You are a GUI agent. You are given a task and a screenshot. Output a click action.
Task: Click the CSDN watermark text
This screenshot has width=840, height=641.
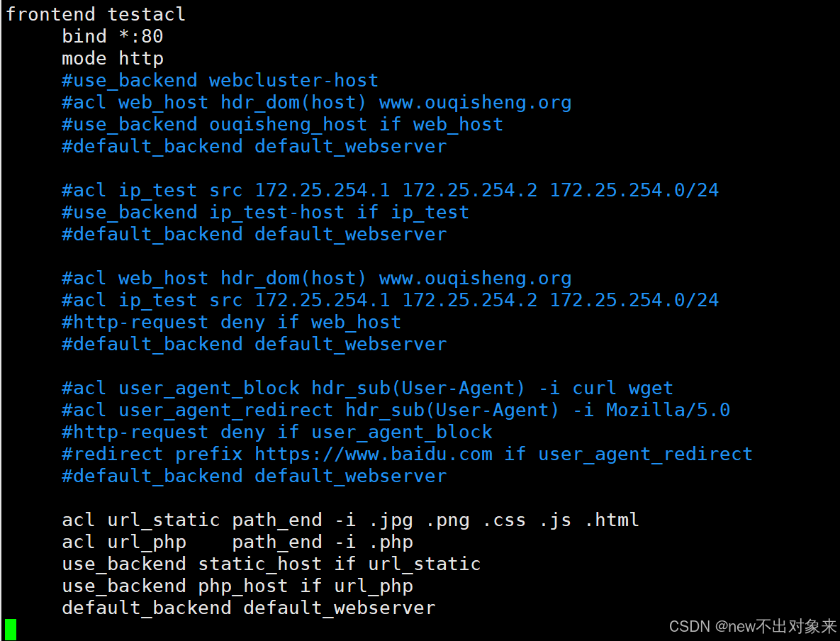753,626
